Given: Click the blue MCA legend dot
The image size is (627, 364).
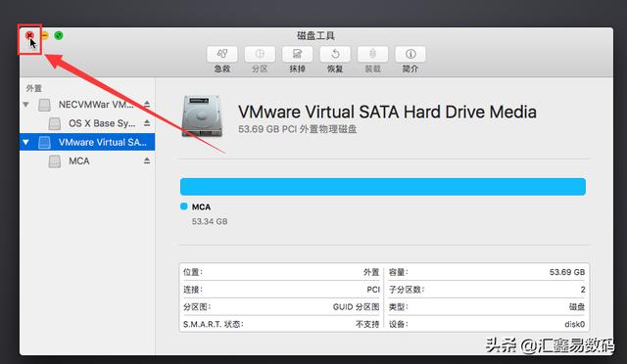Looking at the screenshot, I should [184, 206].
